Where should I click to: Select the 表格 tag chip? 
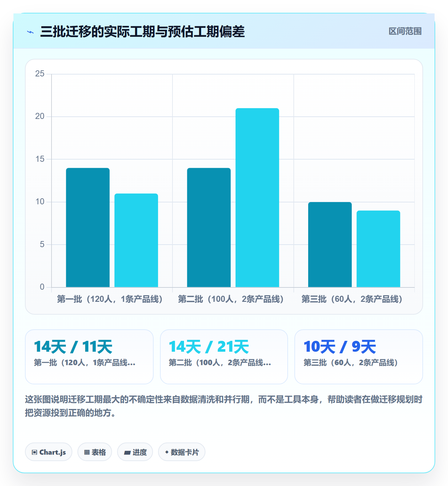pyautogui.click(x=95, y=452)
